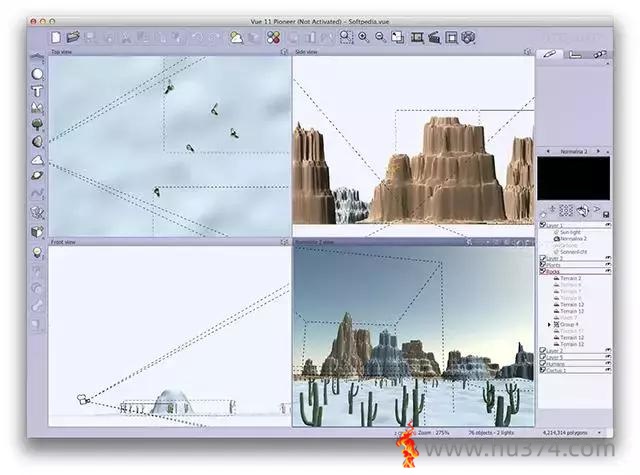Image resolution: width=640 pixels, height=475 pixels.
Task: Toggle the Rocks layer checkbox
Action: [542, 271]
